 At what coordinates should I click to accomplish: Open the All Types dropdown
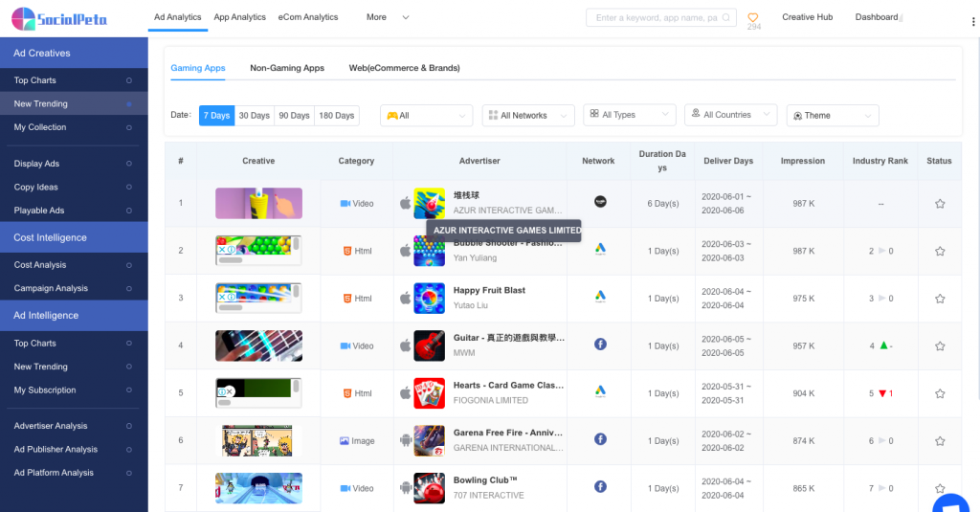(630, 115)
